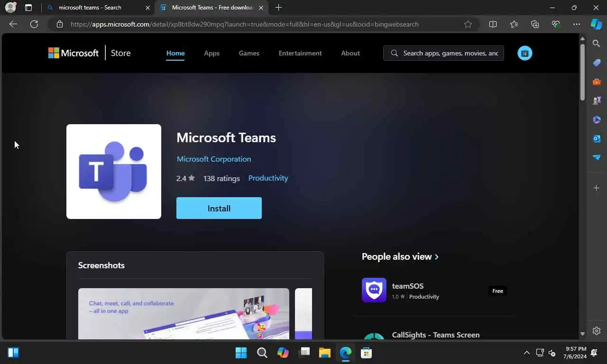Screen dimensions: 607x364
Task: Click the Store account avatar icon
Action: click(x=525, y=53)
